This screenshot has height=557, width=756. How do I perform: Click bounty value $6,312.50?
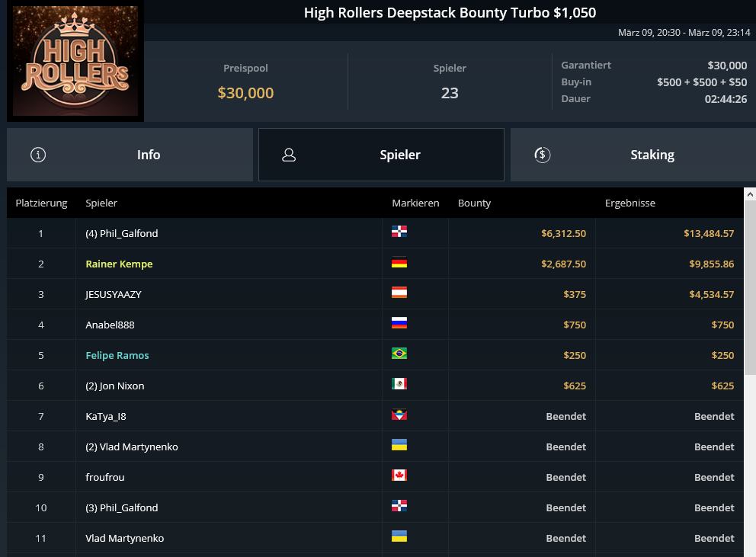(564, 233)
